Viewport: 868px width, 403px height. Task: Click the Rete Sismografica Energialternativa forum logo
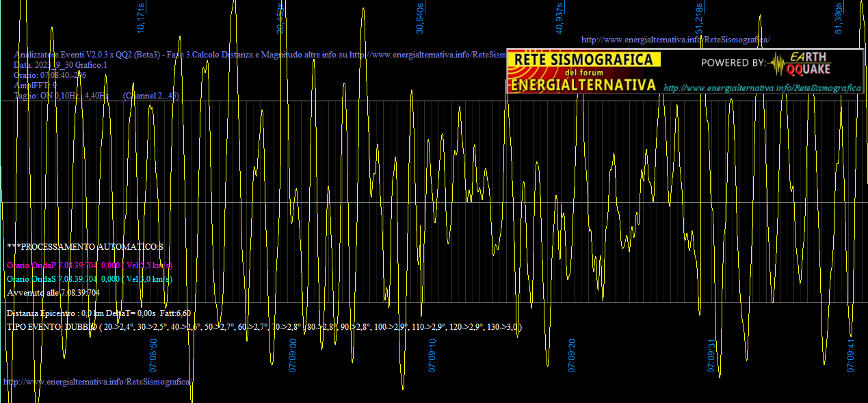pyautogui.click(x=584, y=71)
